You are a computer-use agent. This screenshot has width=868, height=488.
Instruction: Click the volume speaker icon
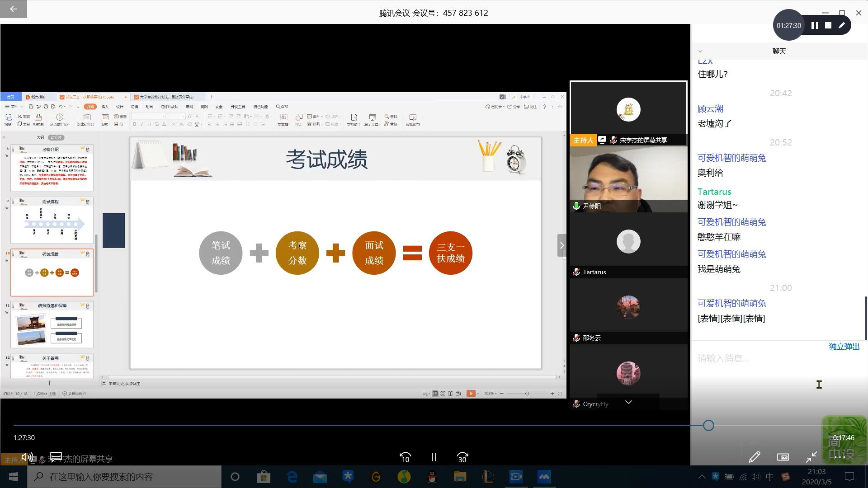(27, 457)
